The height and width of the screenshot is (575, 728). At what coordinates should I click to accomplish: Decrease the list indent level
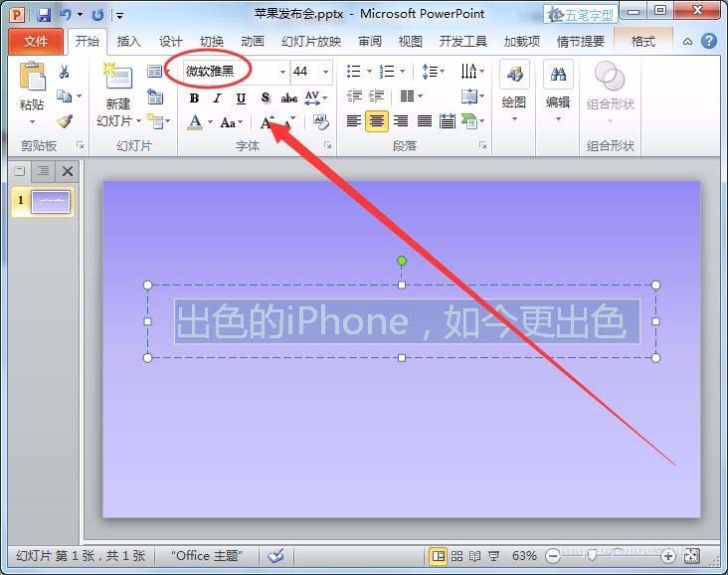pos(354,96)
